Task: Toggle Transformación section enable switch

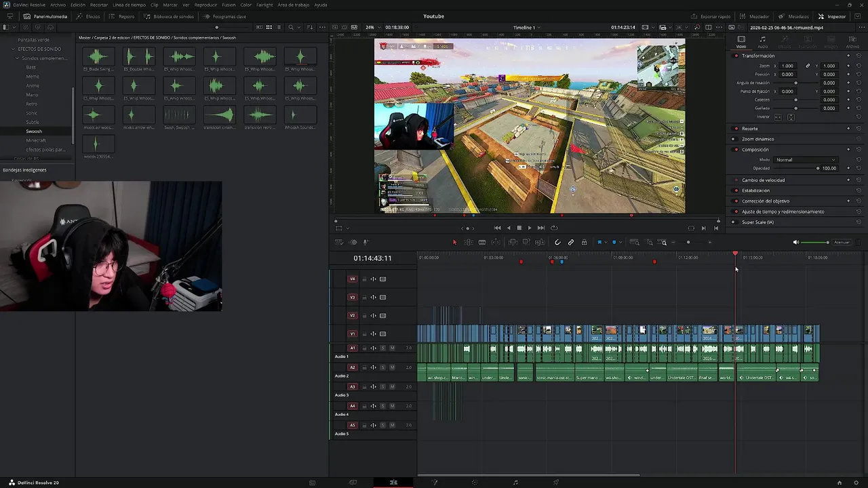Action: click(x=736, y=56)
